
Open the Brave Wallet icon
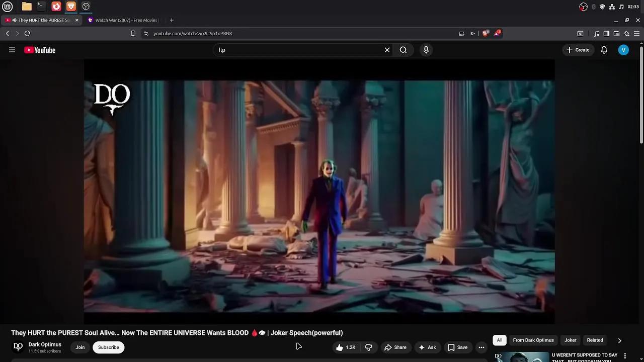coord(616,34)
